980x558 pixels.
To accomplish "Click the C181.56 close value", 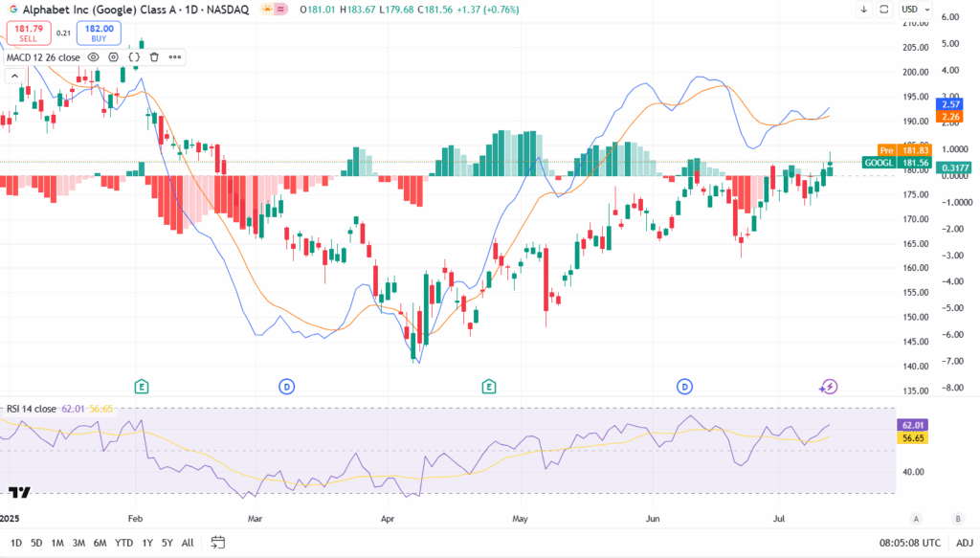I will tap(434, 10).
